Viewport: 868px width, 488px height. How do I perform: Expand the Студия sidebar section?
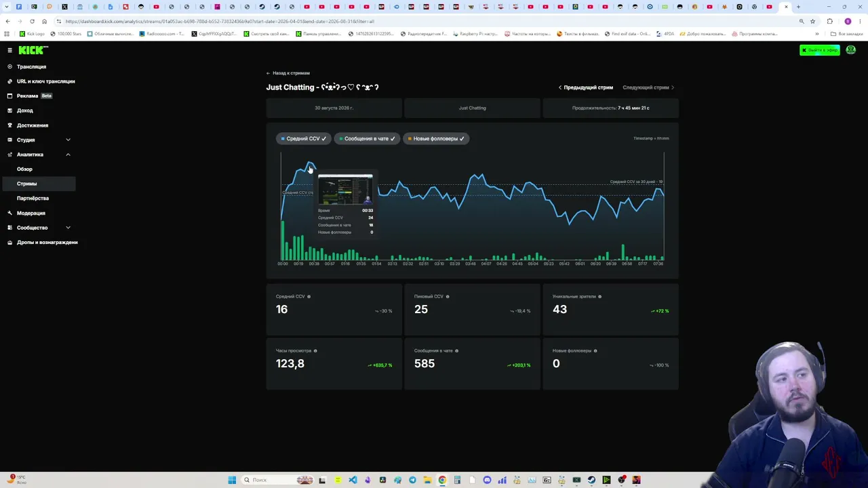(68, 140)
